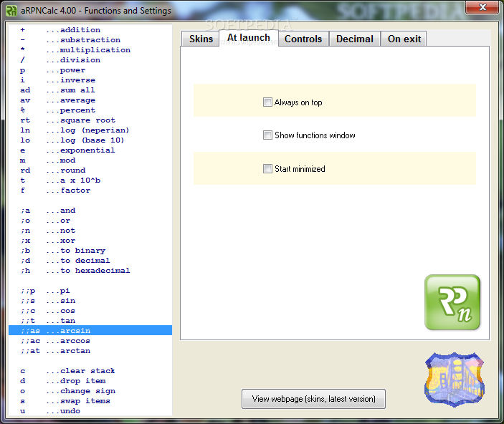Pick the ';;at ...arctan' entry
The width and height of the screenshot is (504, 424).
coord(90,350)
